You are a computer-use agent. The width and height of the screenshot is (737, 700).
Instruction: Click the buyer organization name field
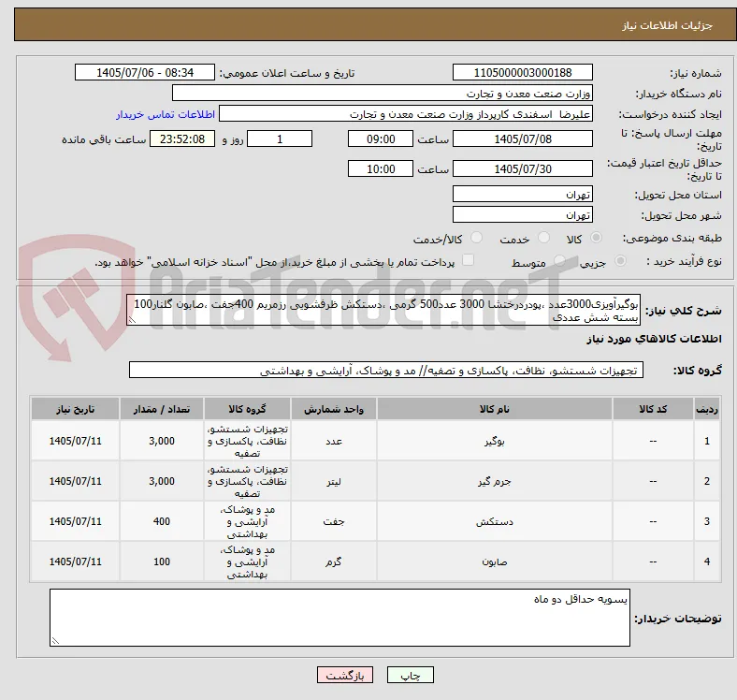coord(383,94)
